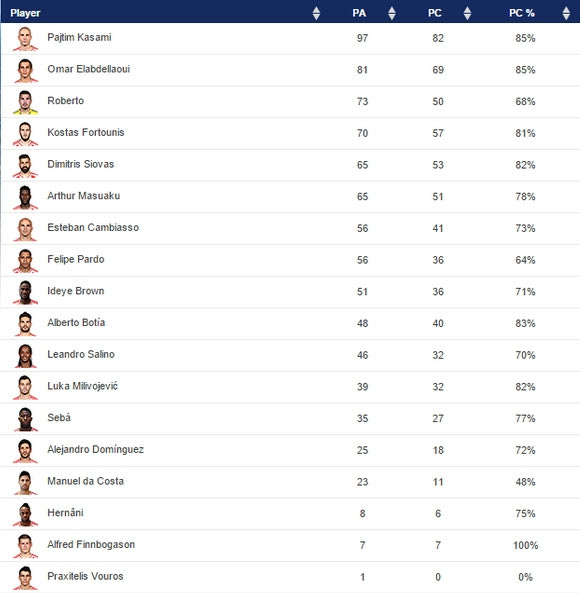Select Esteban Cambiasso's name
Viewport: 580px width, 593px height.
[93, 227]
